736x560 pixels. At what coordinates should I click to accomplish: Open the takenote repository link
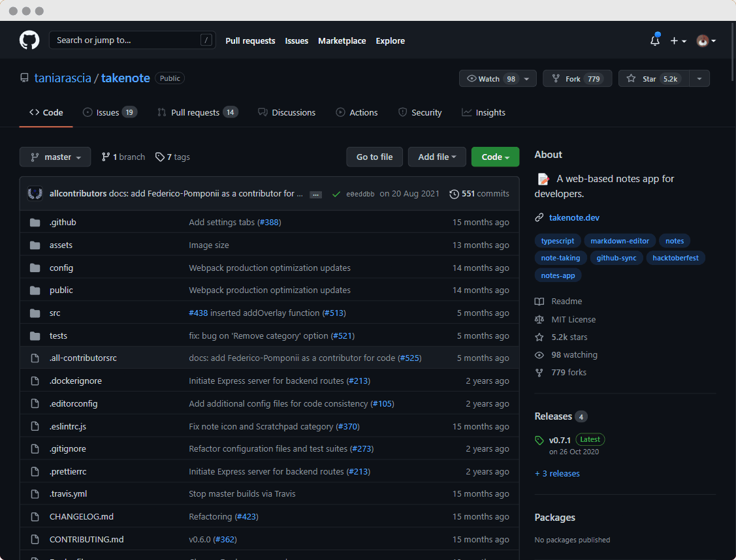point(125,78)
